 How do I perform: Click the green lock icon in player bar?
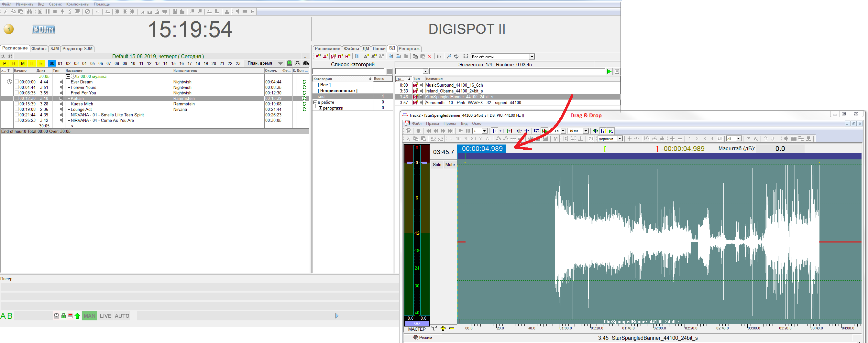point(63,316)
